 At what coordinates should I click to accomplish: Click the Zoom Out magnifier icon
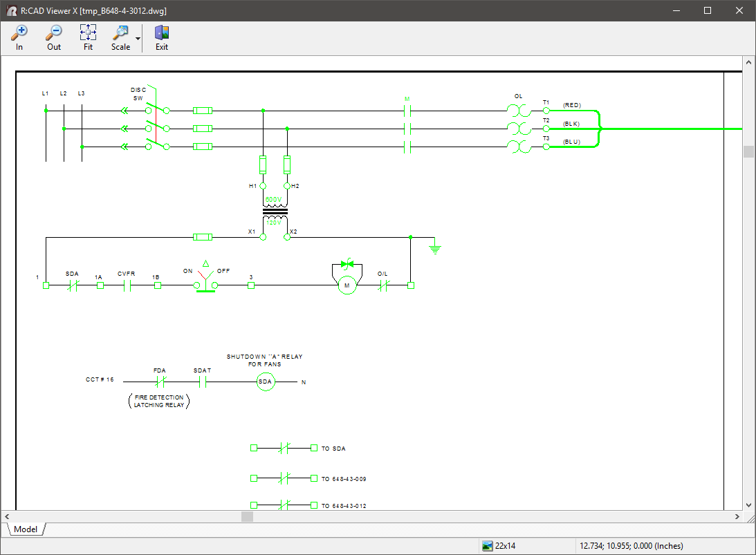54,32
